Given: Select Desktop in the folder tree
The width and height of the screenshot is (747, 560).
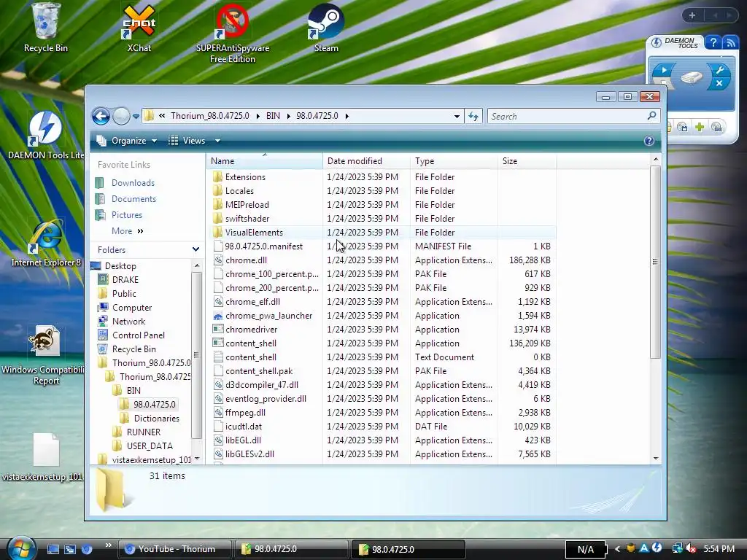Looking at the screenshot, I should pos(120,265).
